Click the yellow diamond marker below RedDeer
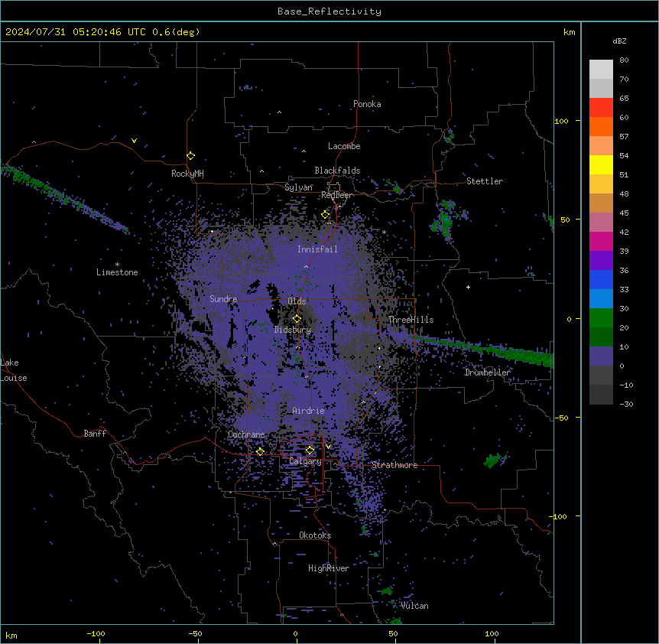The image size is (659, 644). pyautogui.click(x=326, y=215)
